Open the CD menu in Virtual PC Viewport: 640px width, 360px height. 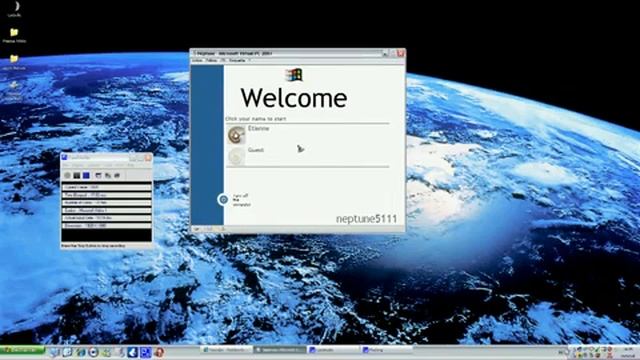coord(223,60)
